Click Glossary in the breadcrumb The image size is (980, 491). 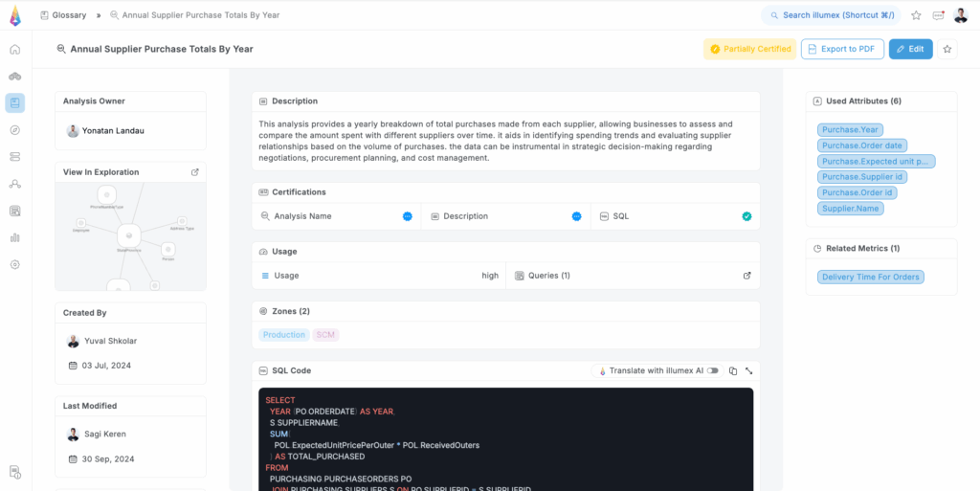tap(69, 15)
